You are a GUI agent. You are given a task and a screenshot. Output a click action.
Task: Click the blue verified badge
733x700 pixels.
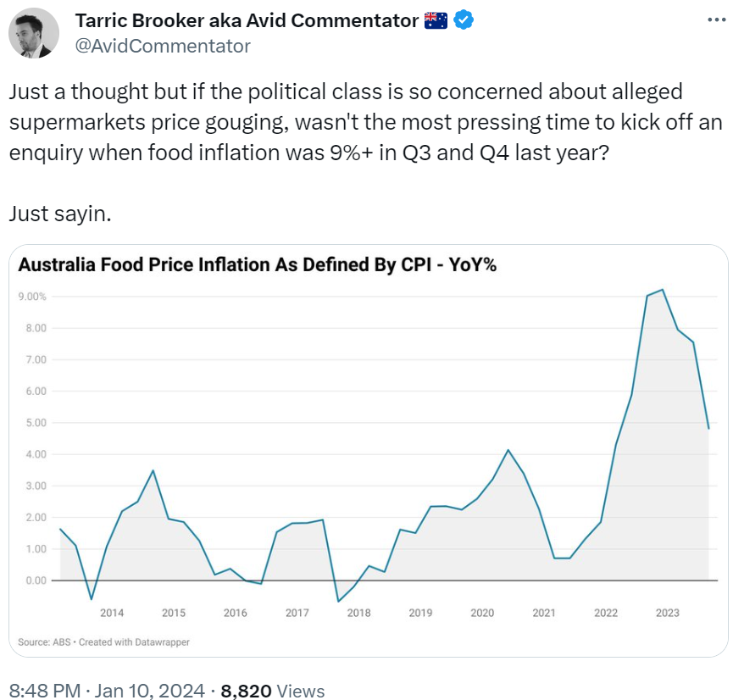(x=463, y=20)
